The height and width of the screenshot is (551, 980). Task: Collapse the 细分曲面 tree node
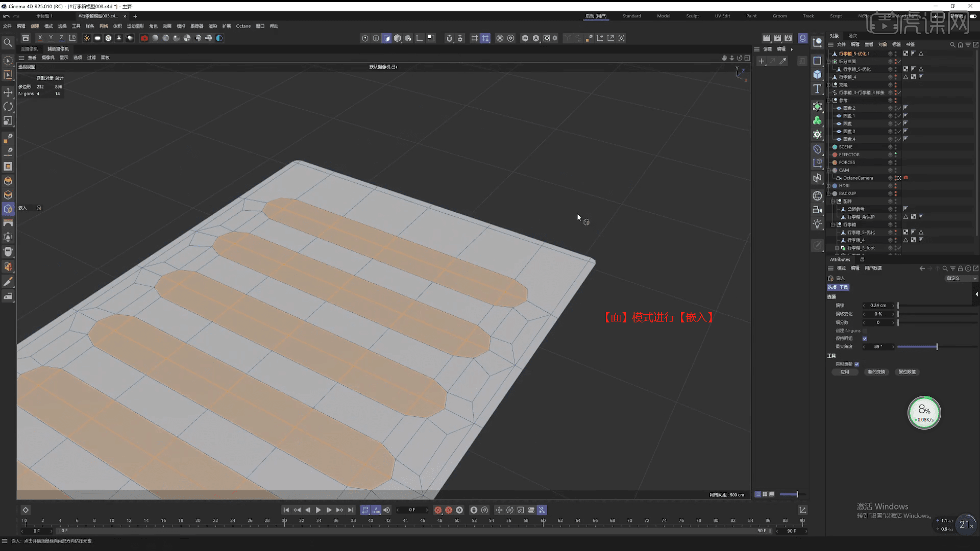point(829,62)
